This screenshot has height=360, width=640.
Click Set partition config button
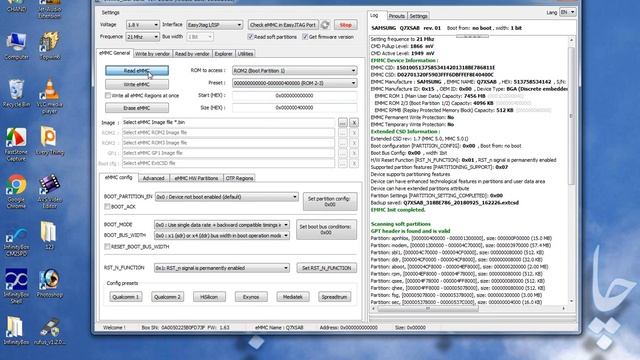[330, 202]
